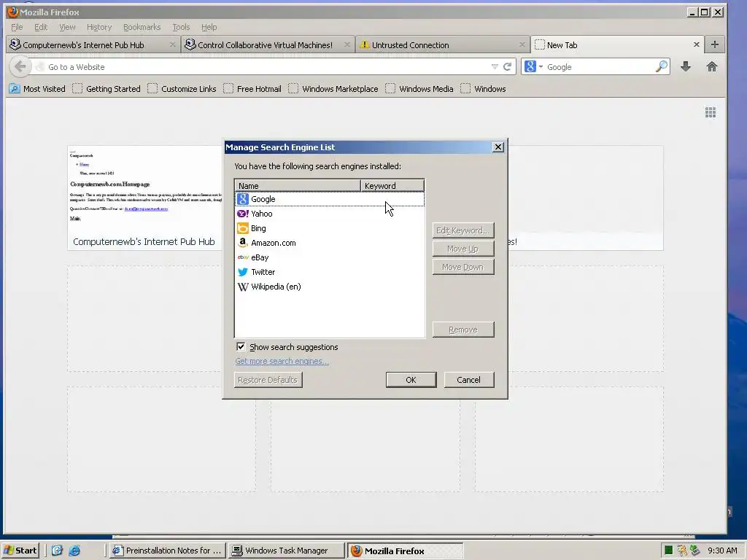Click Cancel in search engine dialog
This screenshot has width=747, height=560.
469,379
